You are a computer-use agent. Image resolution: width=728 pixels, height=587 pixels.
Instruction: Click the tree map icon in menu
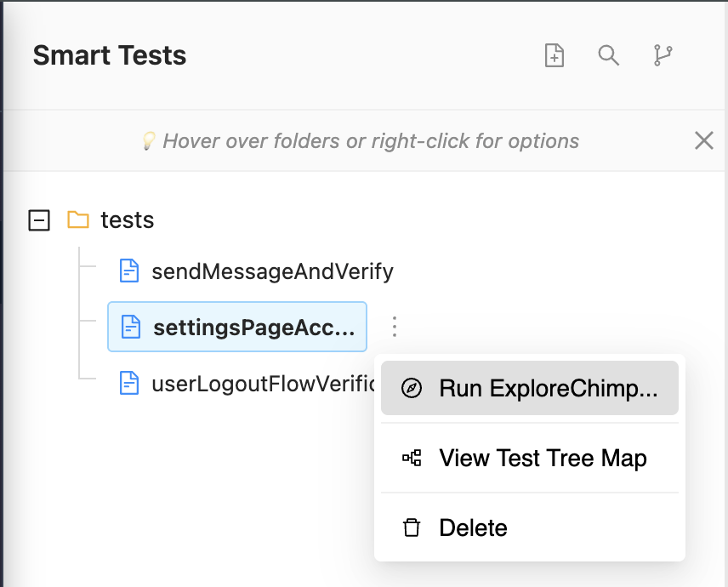pos(412,459)
